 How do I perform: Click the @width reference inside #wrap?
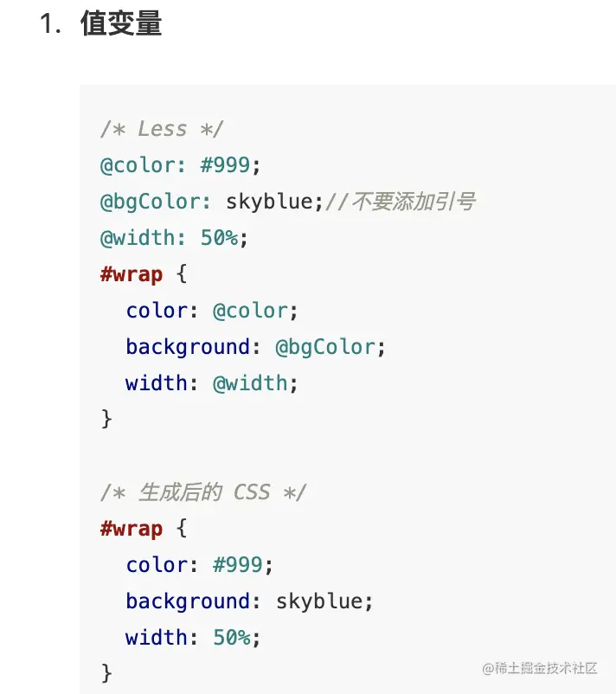pos(251,383)
